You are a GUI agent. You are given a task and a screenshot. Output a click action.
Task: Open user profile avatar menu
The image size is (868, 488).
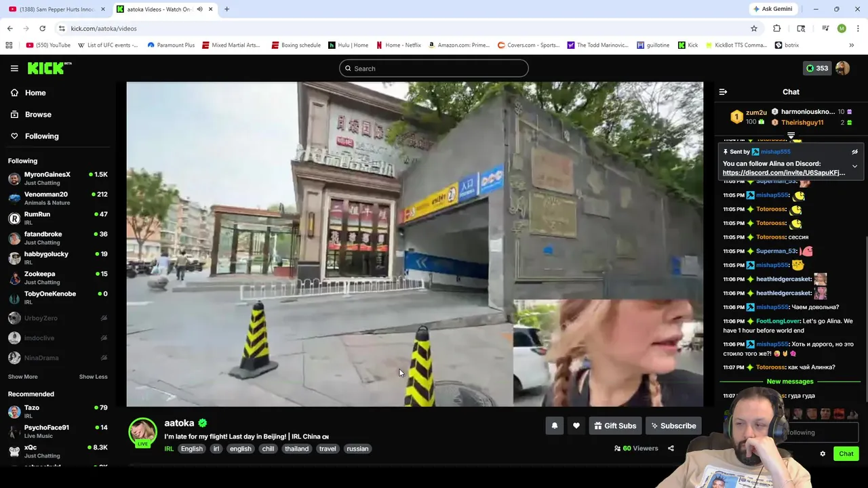(842, 68)
